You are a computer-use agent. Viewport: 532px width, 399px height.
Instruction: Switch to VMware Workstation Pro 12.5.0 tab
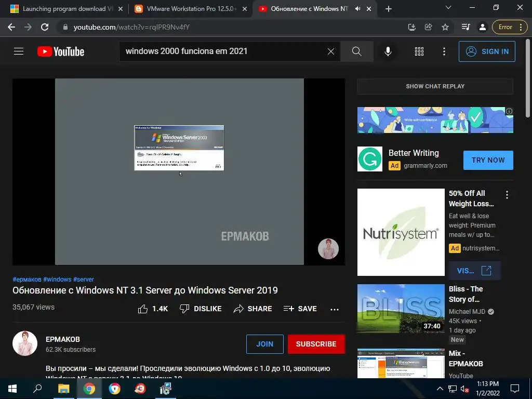pyautogui.click(x=190, y=9)
